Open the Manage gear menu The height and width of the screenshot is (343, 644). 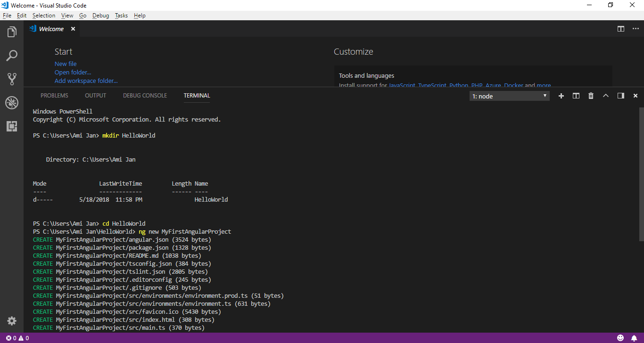12,321
